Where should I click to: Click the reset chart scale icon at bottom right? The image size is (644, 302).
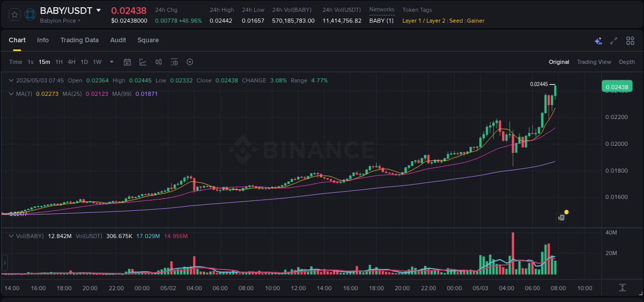(x=622, y=287)
